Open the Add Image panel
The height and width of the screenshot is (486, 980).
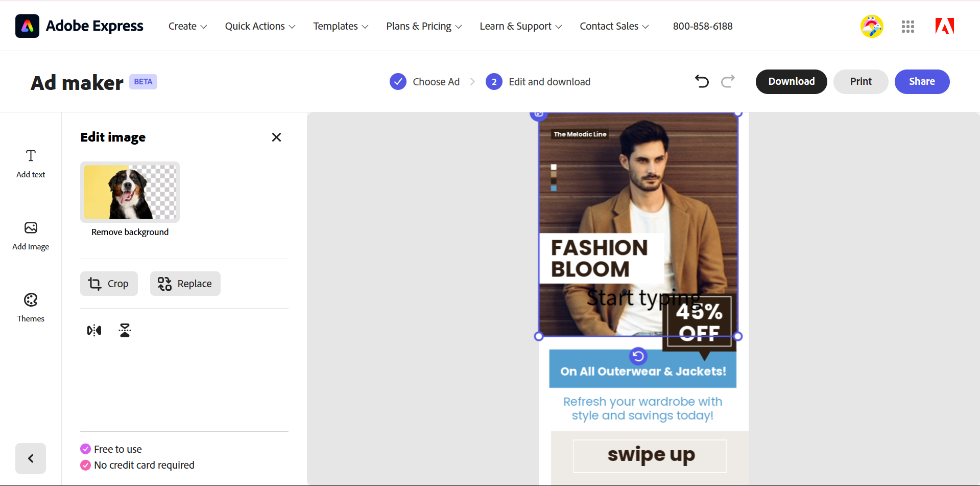(x=30, y=235)
